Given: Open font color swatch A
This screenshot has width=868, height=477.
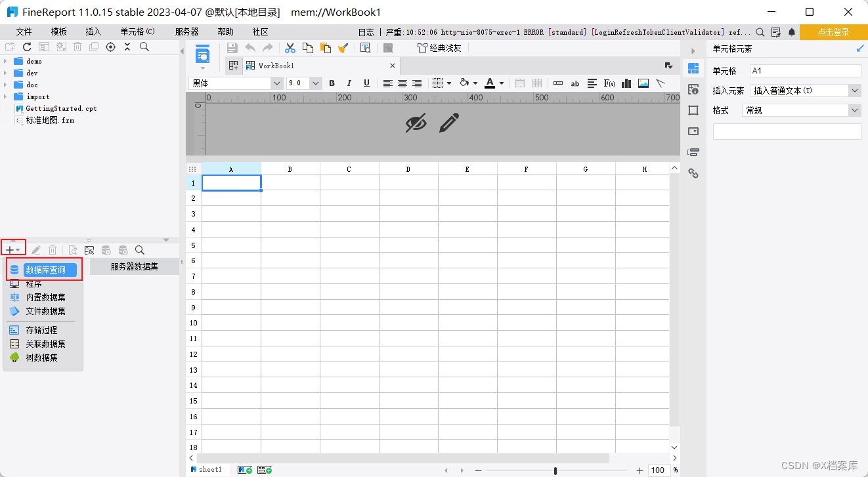Looking at the screenshot, I should [490, 83].
